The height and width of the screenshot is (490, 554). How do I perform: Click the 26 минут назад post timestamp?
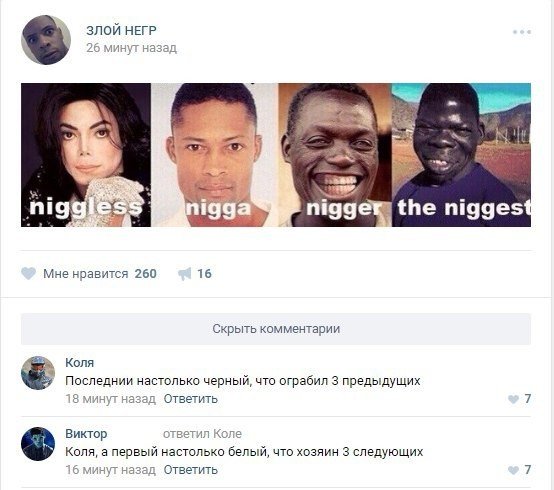tap(131, 48)
